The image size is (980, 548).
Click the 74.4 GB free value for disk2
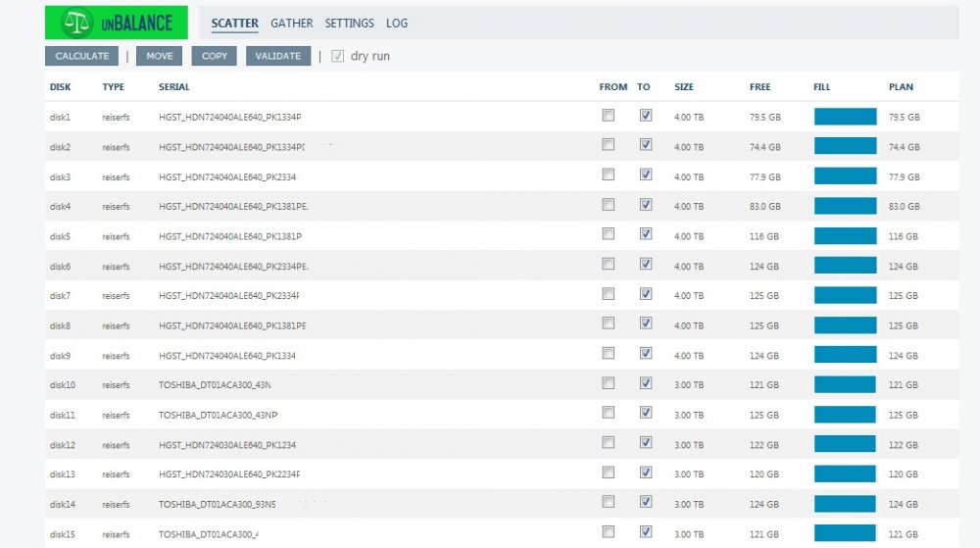click(x=765, y=147)
